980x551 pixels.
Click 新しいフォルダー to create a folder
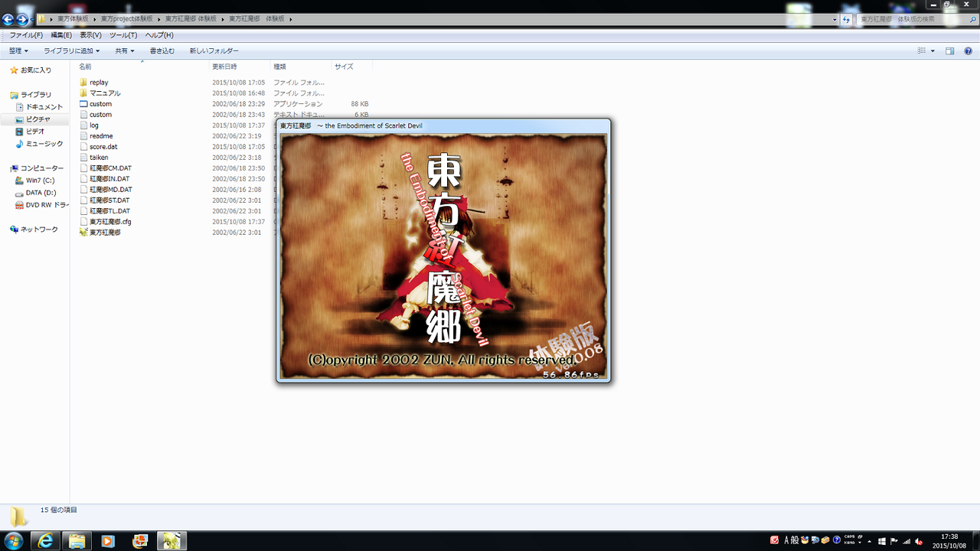214,51
